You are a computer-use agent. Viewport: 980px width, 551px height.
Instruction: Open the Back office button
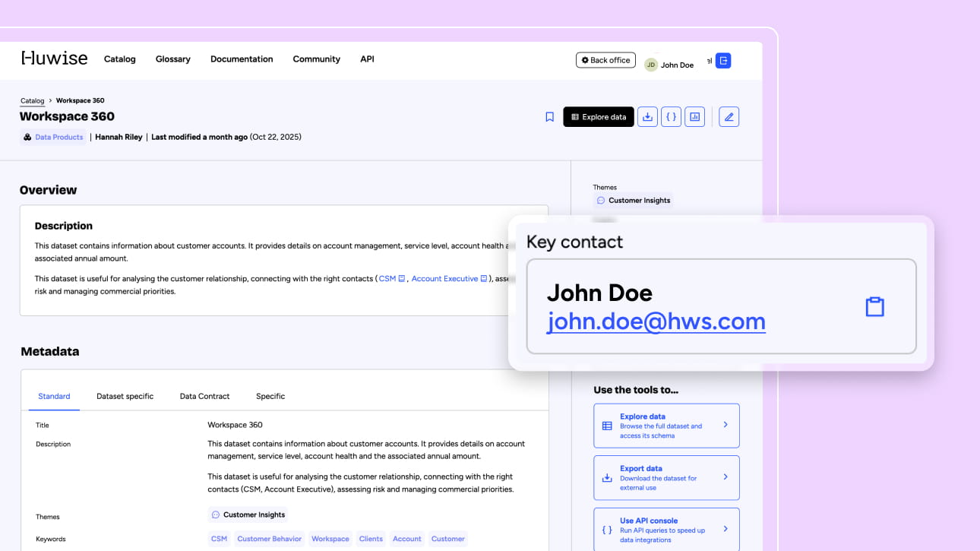click(605, 60)
